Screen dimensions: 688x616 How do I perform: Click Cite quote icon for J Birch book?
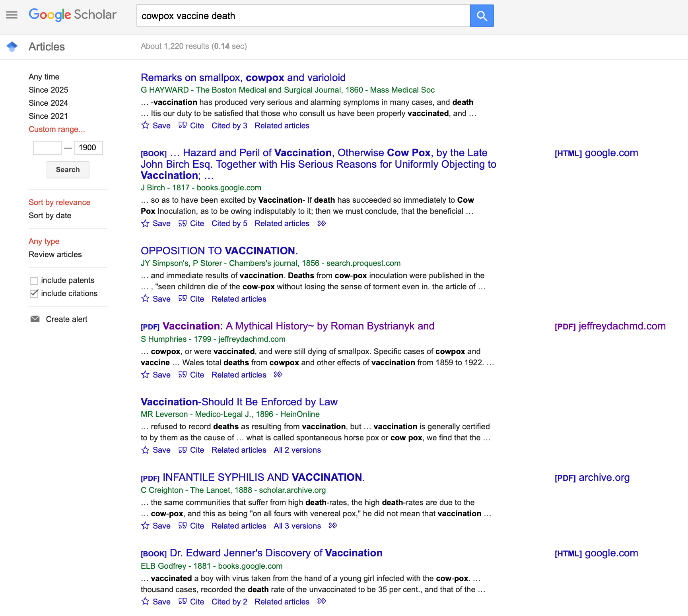point(183,223)
